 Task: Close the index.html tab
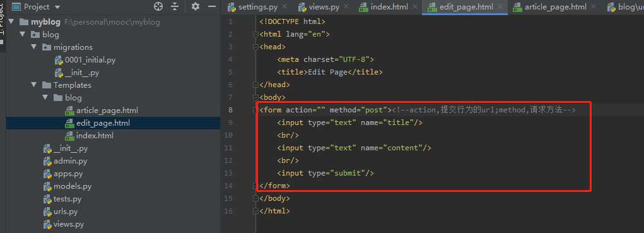point(415,7)
